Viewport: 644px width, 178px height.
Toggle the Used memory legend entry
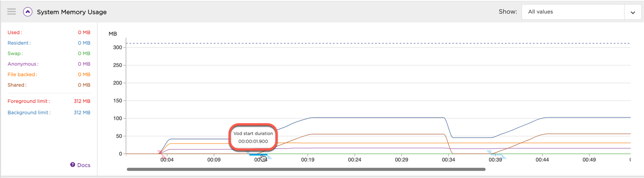tap(14, 32)
